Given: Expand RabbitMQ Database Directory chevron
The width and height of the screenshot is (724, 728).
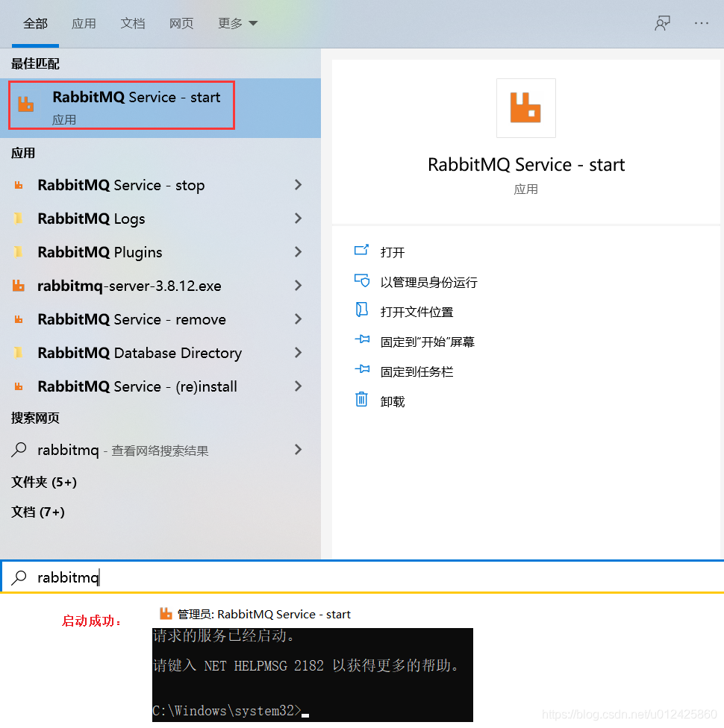Looking at the screenshot, I should pos(299,353).
